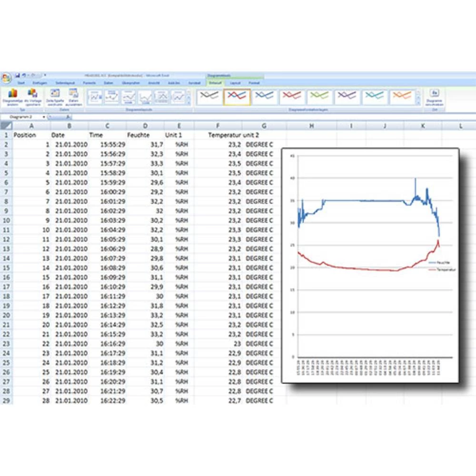Screen dimensions: 476x476
Task: Open Daten auswählen dialog
Action: [73, 95]
